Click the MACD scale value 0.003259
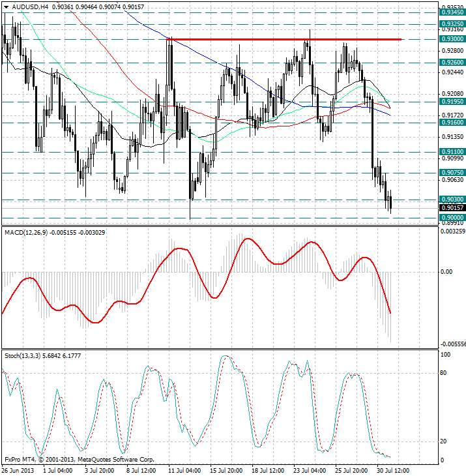 click(452, 231)
